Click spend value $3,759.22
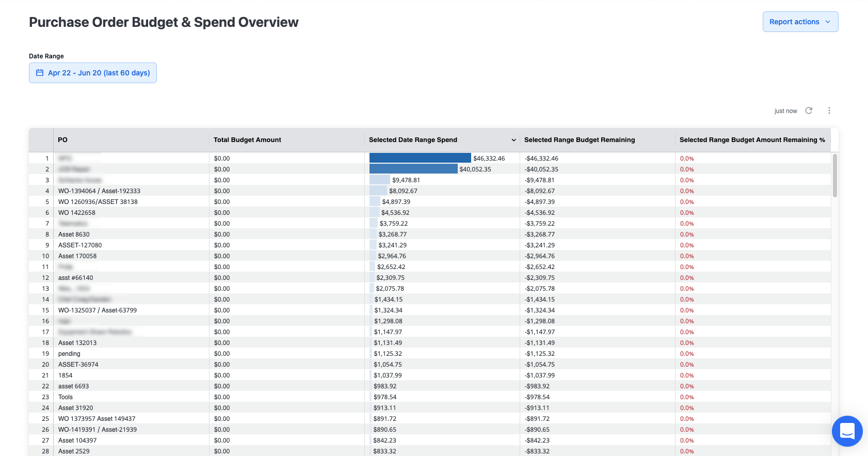 [x=394, y=224]
